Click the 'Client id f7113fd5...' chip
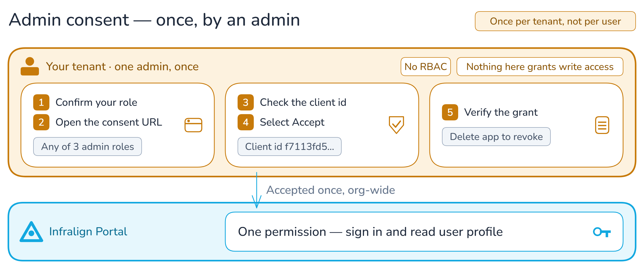 pyautogui.click(x=290, y=147)
